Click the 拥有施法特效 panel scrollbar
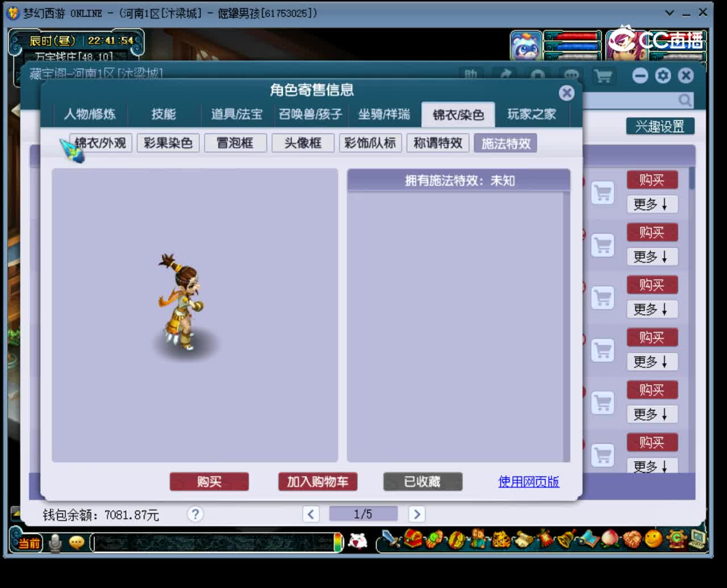The height and width of the screenshot is (588, 727). [566, 327]
